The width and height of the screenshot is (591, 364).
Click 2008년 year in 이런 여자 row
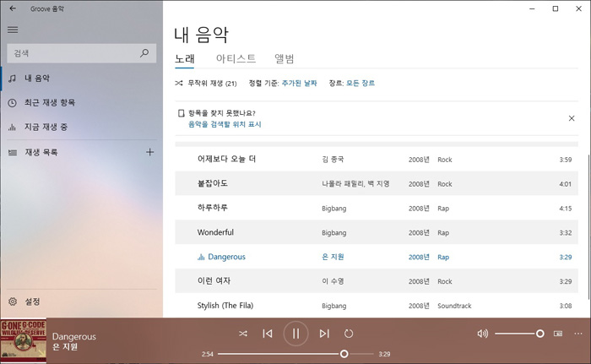(x=419, y=281)
